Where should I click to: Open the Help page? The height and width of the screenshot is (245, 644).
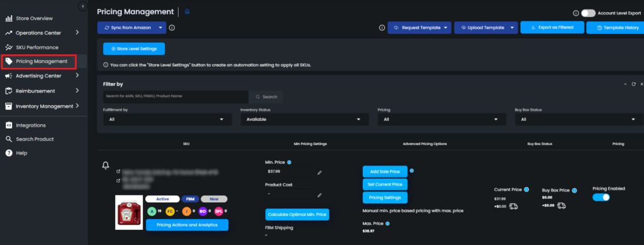pos(21,153)
